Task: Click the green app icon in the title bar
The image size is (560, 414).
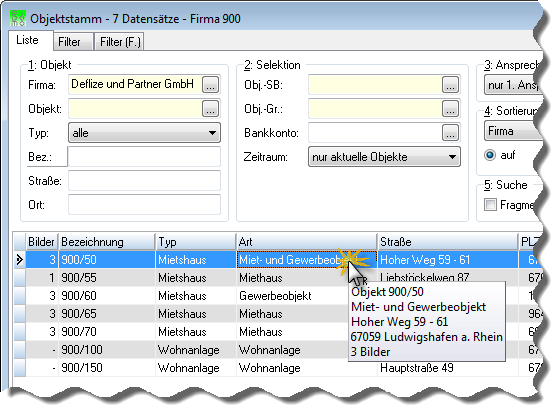Action: (18, 18)
